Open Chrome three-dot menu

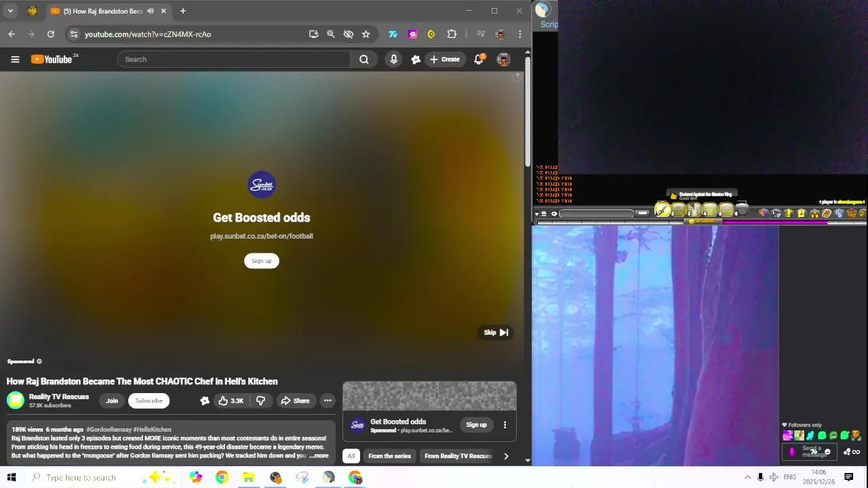[x=520, y=35]
